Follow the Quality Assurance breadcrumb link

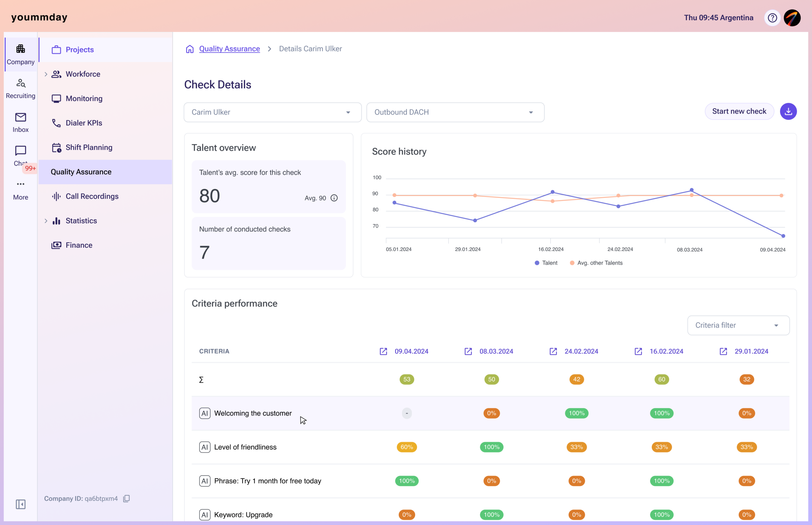(229, 49)
